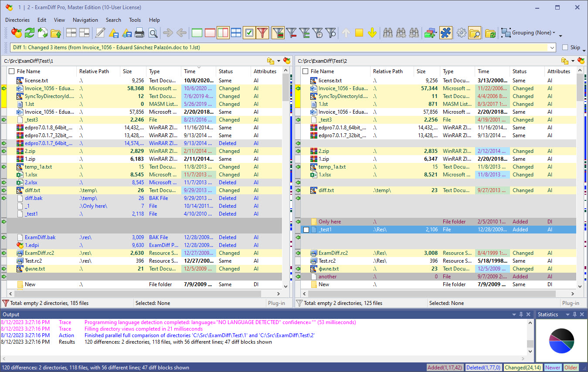The image size is (588, 372).
Task: Open dropdown arrow below the Skip checkbox
Action: point(584,50)
